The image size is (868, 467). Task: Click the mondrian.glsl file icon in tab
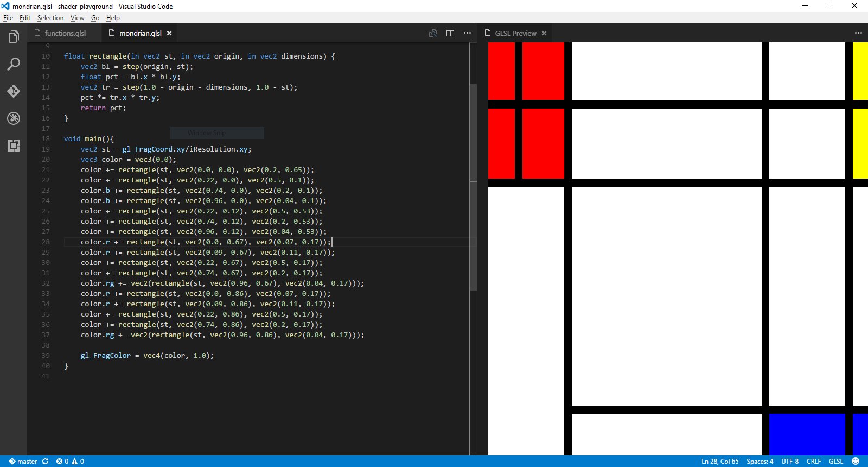[112, 33]
